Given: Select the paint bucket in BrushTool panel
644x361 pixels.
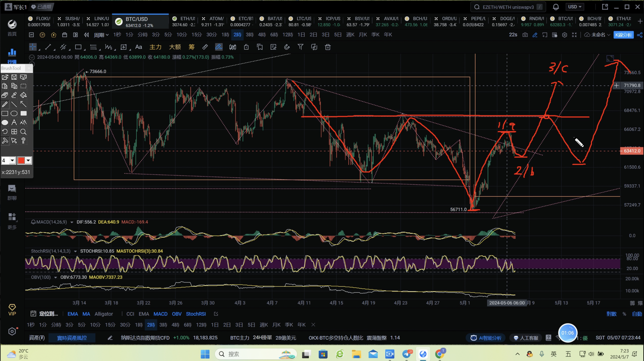Looking at the screenshot, I should point(23,95).
